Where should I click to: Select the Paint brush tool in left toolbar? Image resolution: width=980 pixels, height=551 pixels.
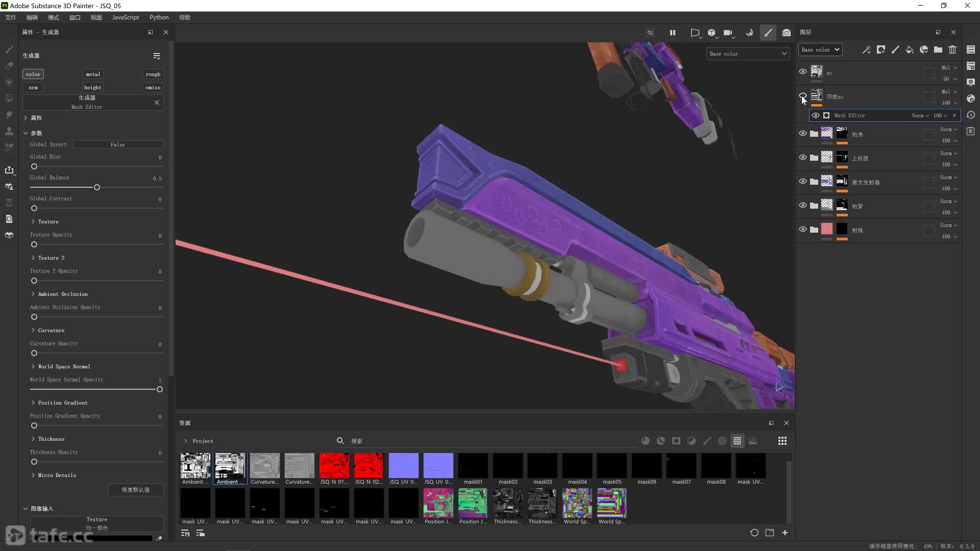coord(9,49)
